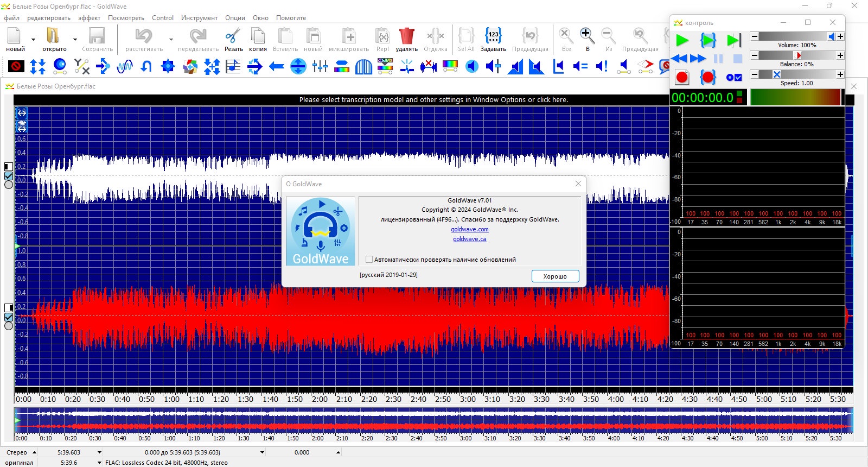Toggle the right channel checkbox beside red waveform
The image size is (868, 467).
tap(9, 317)
